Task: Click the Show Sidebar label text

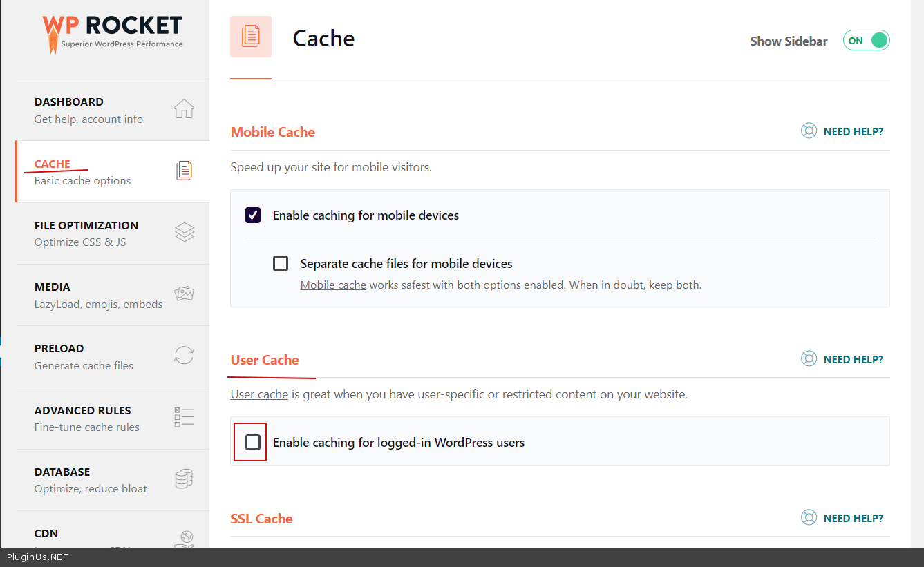Action: (x=789, y=41)
